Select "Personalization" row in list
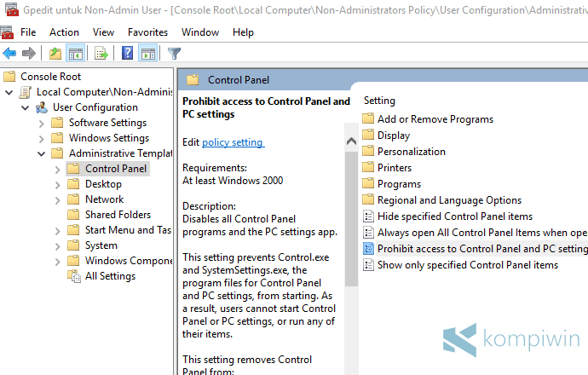 pyautogui.click(x=412, y=152)
